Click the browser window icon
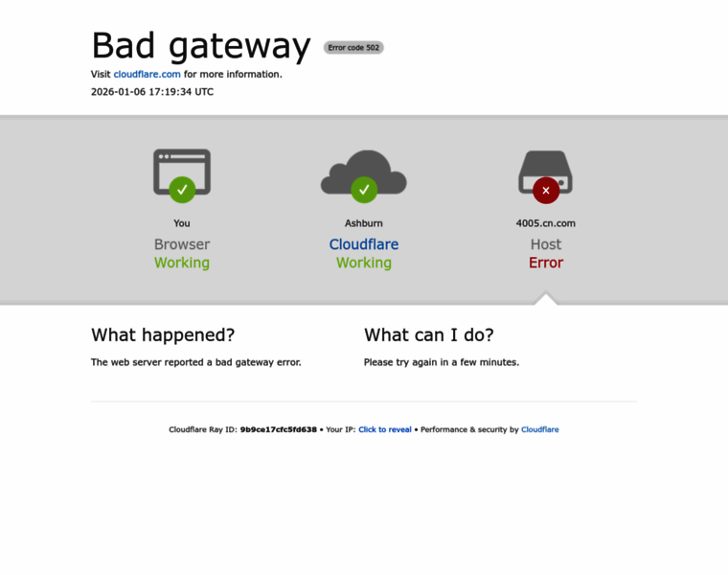Screen dimensions: 728x575 182,172
